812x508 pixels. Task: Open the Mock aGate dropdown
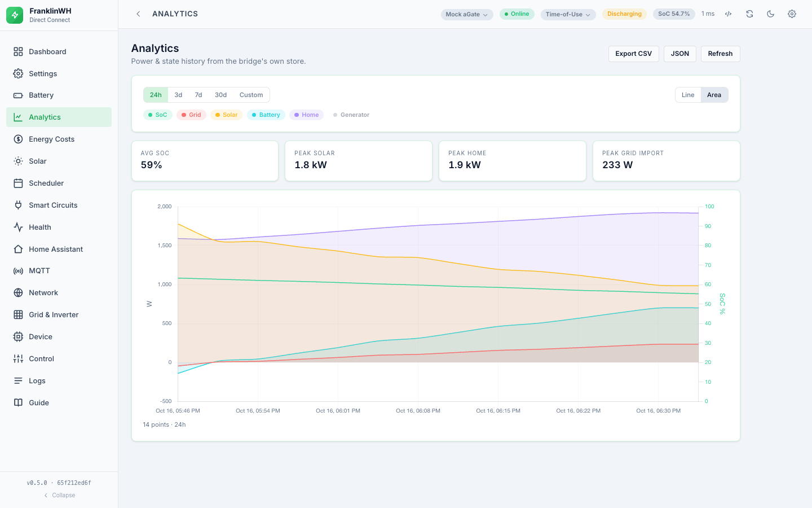point(467,15)
